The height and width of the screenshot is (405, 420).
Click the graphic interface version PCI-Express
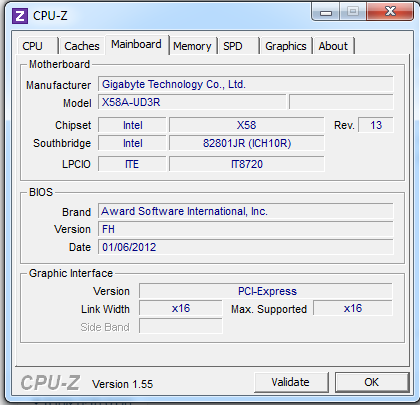pos(266,291)
